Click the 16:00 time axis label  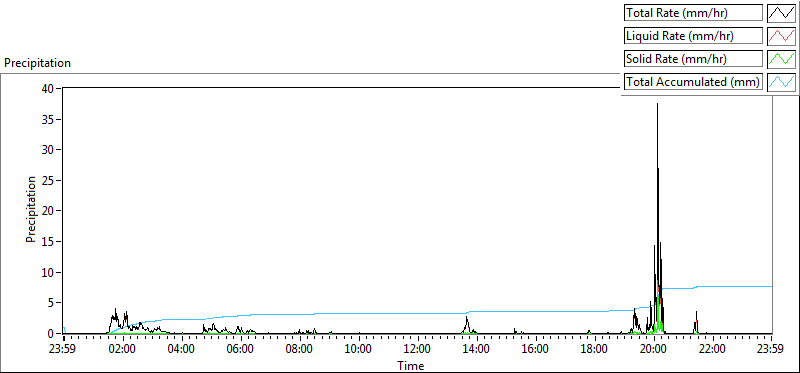click(536, 350)
